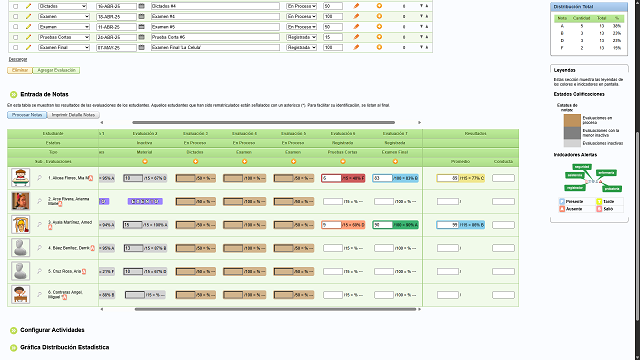The width and height of the screenshot is (640, 360).
Task: Tick the checkbox for Examen Final row
Action: [16, 47]
